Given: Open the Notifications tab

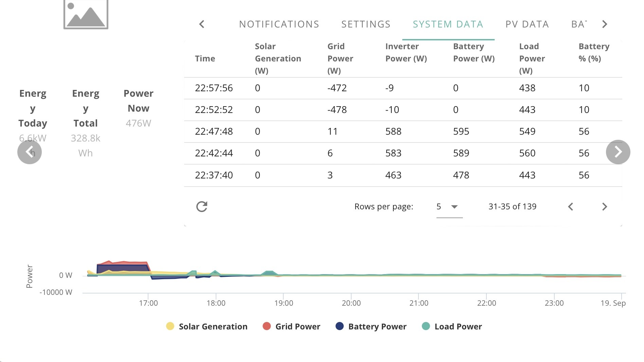Looking at the screenshot, I should coord(279,24).
